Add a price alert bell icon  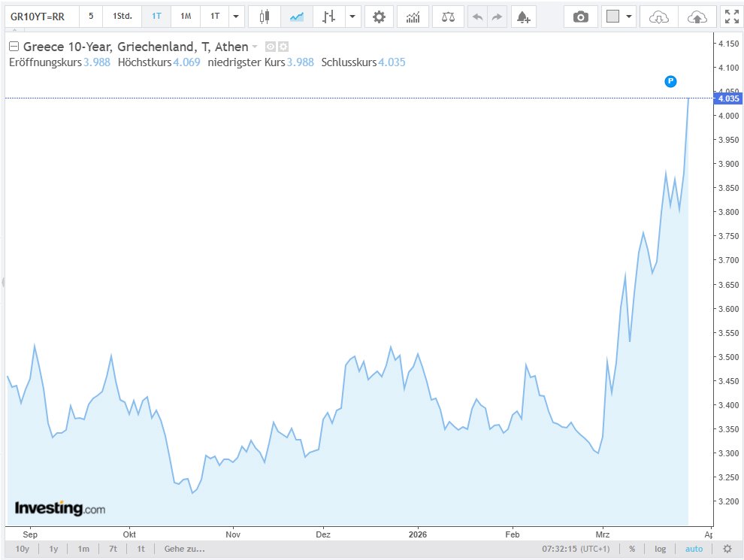(523, 17)
